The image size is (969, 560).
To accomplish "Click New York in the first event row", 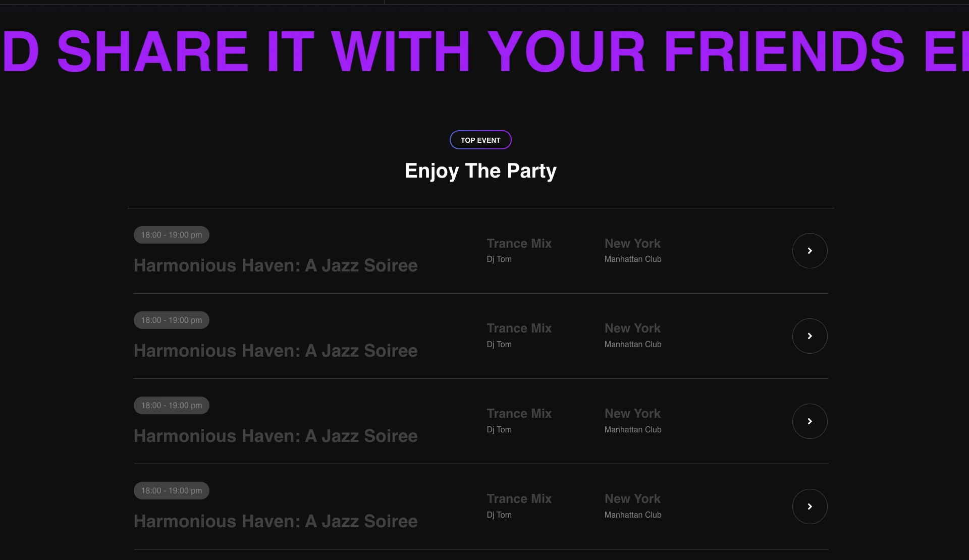I will tap(632, 243).
